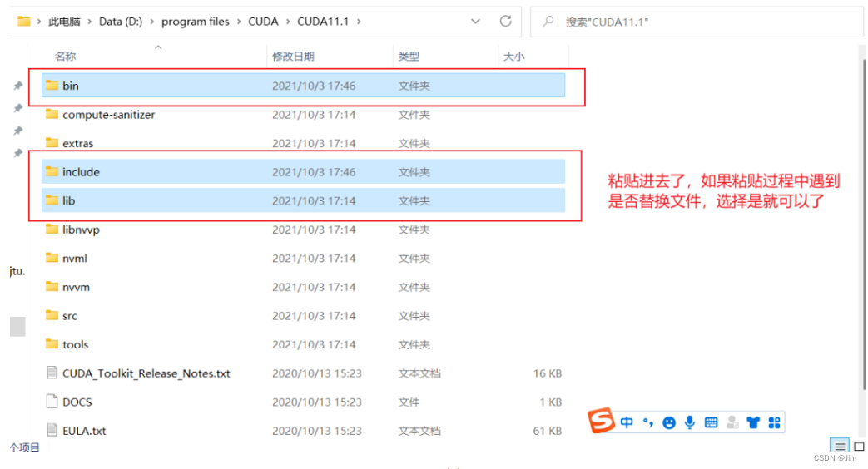Click the search magnifier icon
868x469 pixels.
[x=548, y=22]
